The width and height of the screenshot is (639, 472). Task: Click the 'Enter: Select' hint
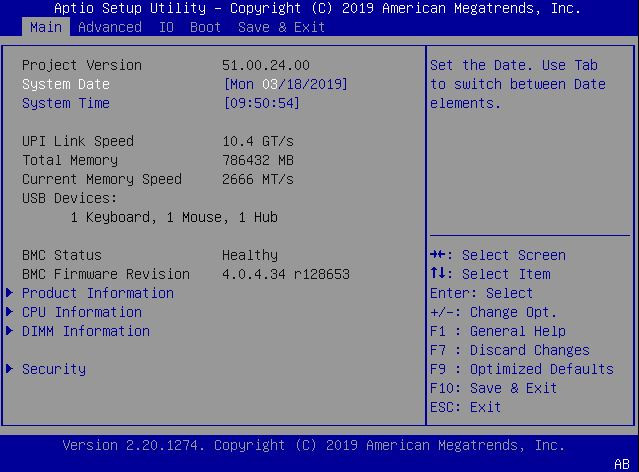[x=482, y=293]
